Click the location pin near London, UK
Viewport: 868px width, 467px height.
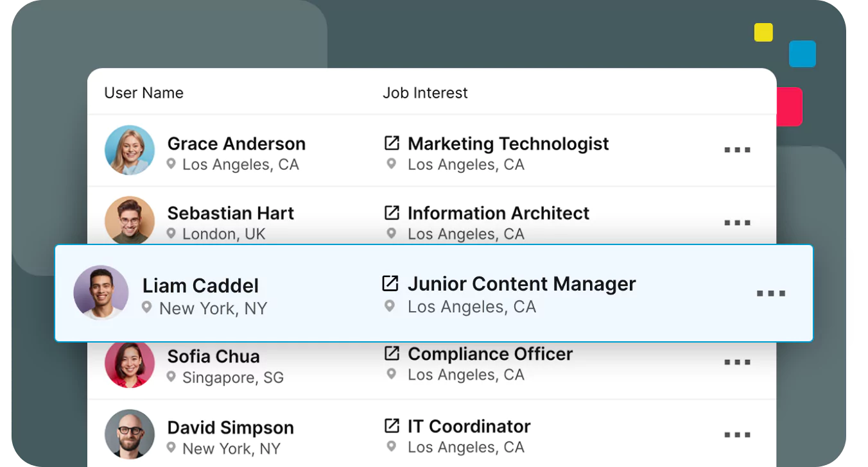[169, 234]
